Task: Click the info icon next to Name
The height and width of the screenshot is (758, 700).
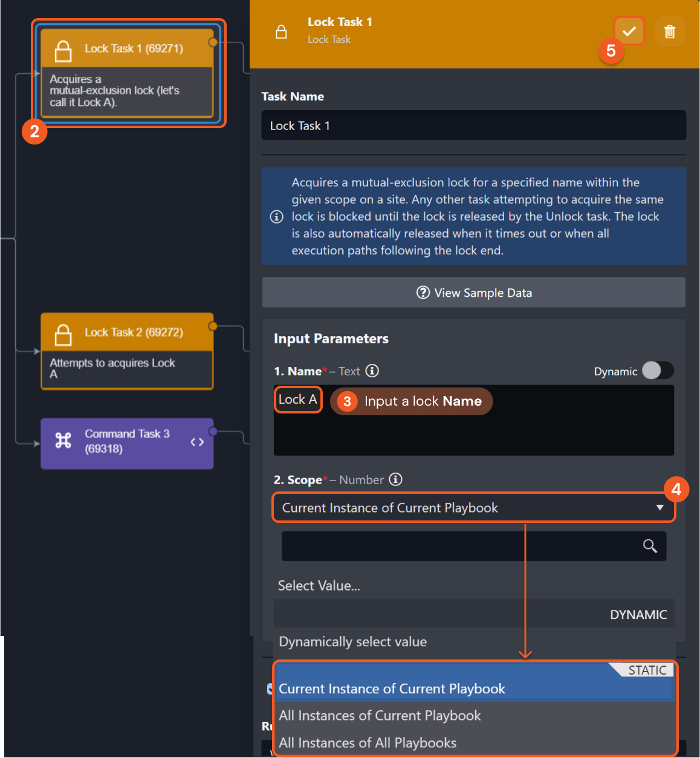Action: pyautogui.click(x=372, y=371)
